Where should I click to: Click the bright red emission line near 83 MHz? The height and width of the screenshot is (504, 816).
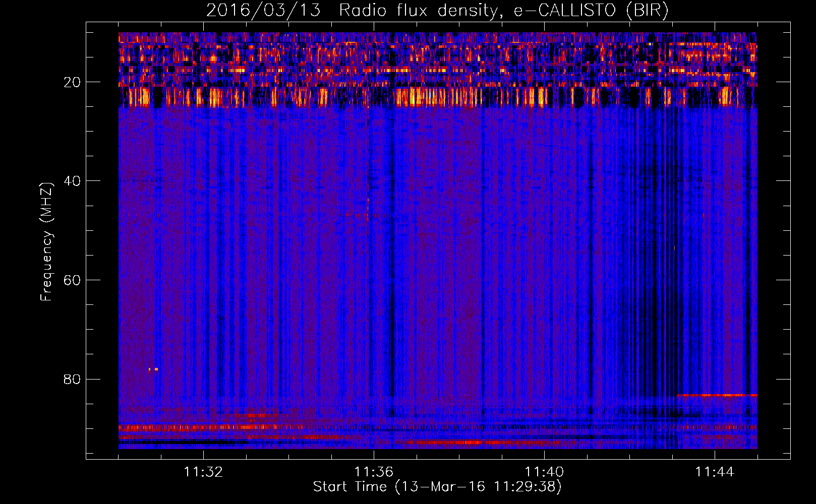click(x=717, y=395)
